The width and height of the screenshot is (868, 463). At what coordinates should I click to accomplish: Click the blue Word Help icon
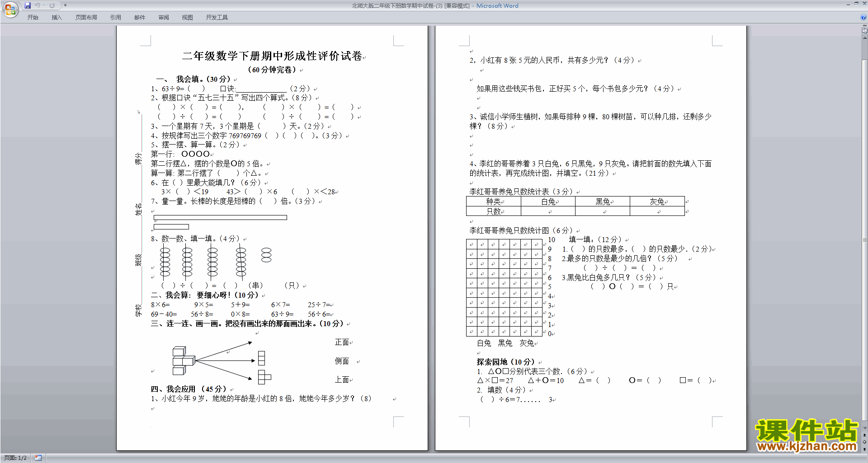(863, 18)
